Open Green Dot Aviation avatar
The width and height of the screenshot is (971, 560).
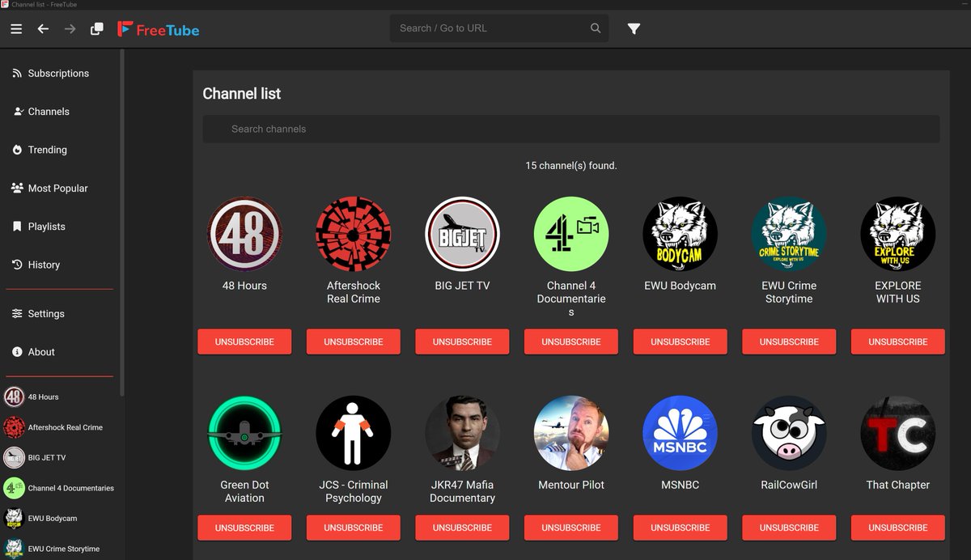[x=244, y=433]
